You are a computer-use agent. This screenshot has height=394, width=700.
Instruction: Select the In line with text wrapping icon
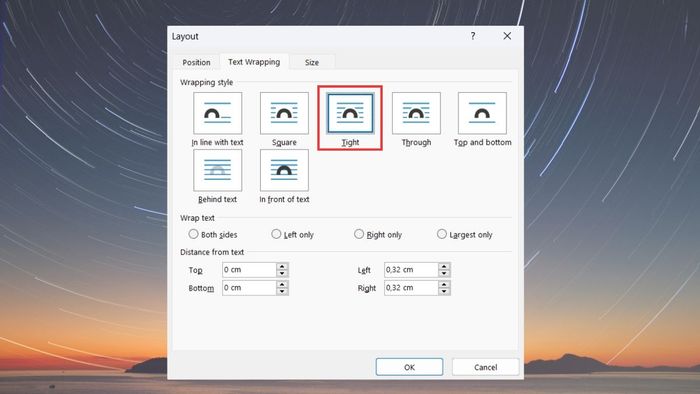[x=217, y=113]
